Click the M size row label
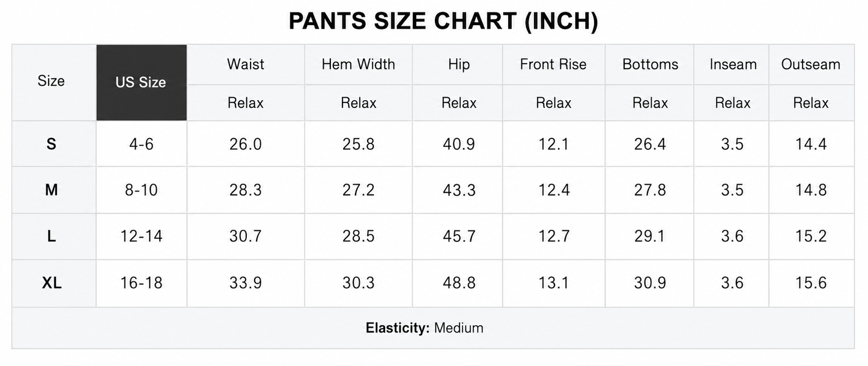The height and width of the screenshot is (366, 868). pyautogui.click(x=51, y=190)
